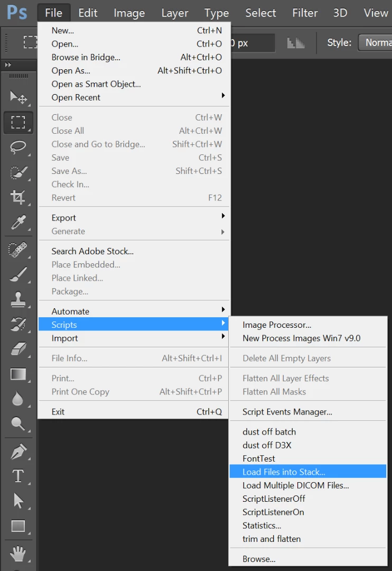Image resolution: width=392 pixels, height=571 pixels.
Task: Run the trim and flatten script
Action: [308, 539]
